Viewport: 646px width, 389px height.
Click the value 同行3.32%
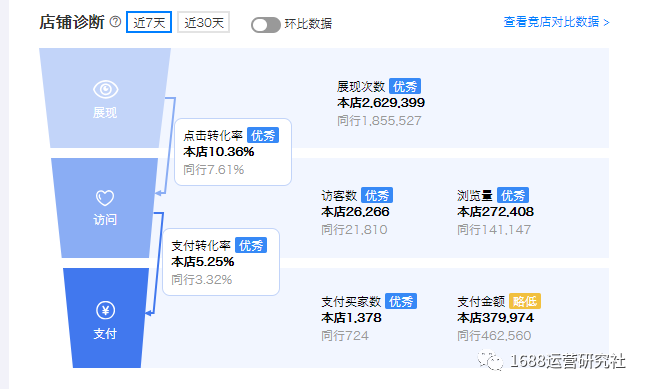[202, 280]
